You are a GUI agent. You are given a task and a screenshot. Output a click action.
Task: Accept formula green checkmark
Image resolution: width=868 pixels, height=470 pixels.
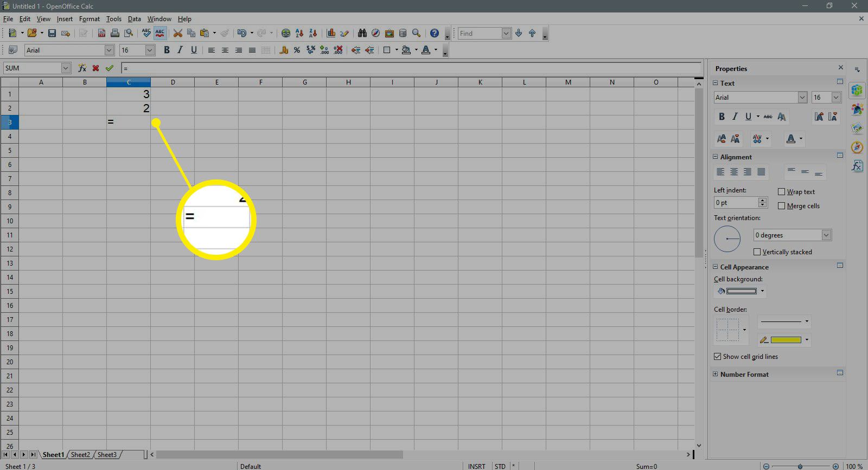pyautogui.click(x=110, y=68)
